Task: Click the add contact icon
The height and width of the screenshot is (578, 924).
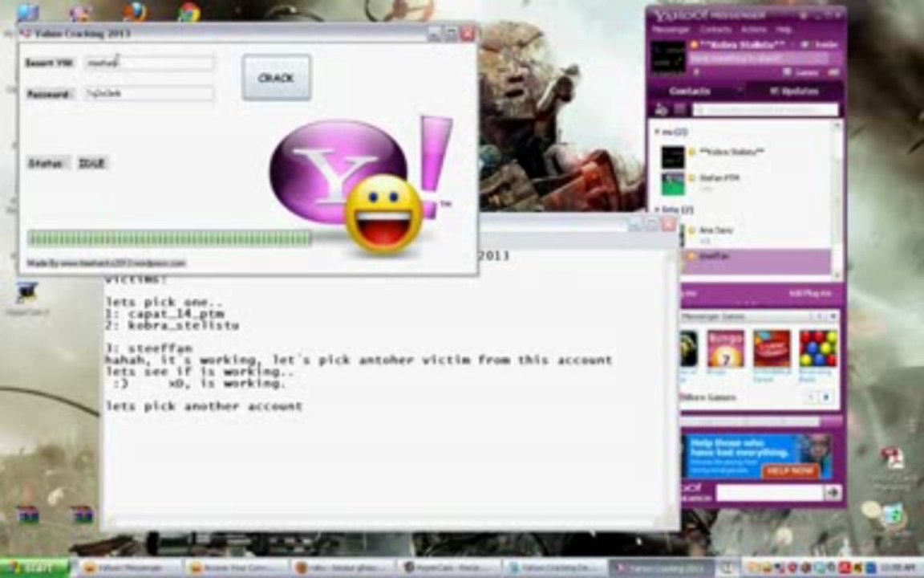Action: [x=661, y=110]
